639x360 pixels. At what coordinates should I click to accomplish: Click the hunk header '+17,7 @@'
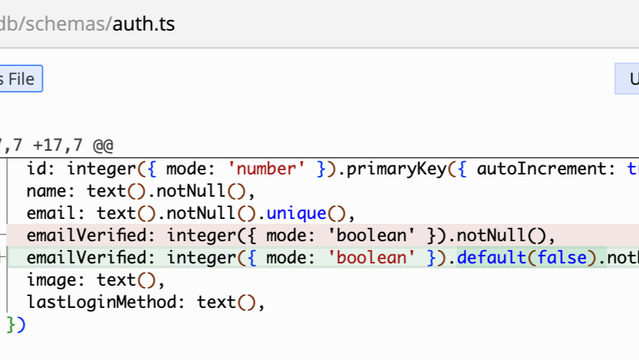click(x=73, y=146)
